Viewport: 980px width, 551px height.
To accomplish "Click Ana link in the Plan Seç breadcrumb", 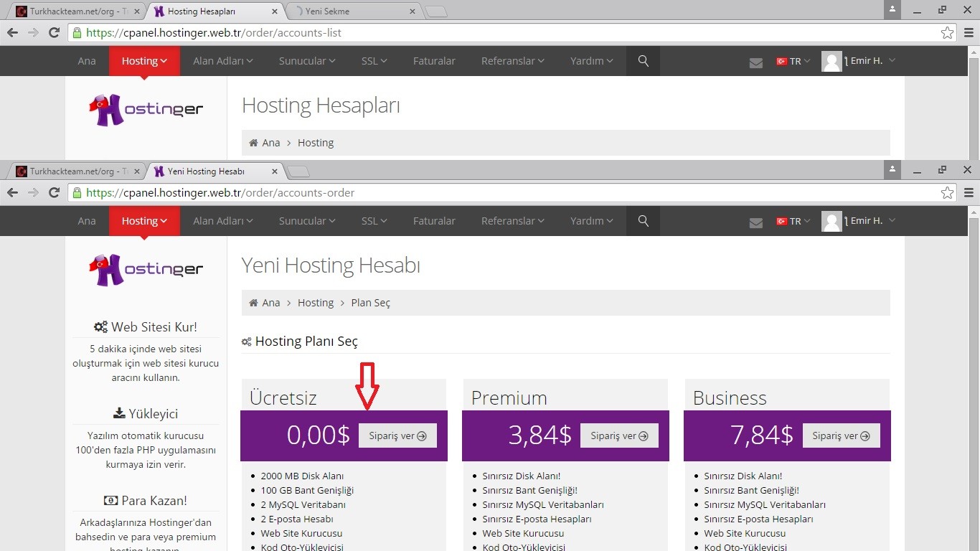I will [x=271, y=303].
